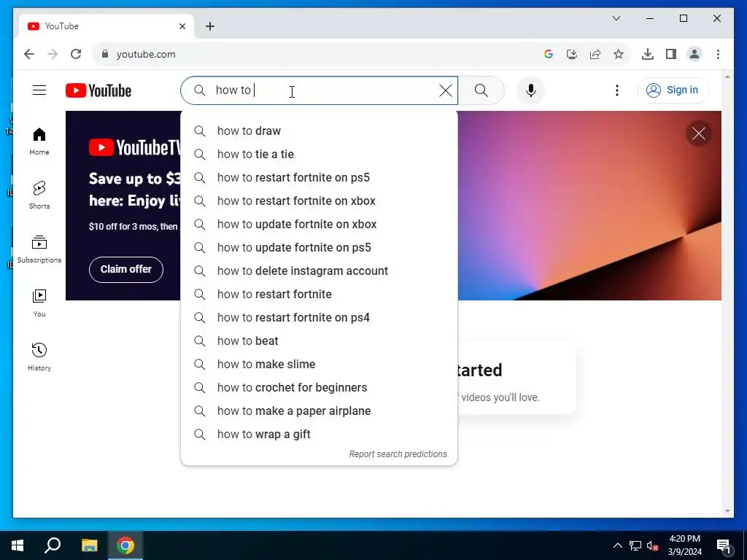Viewport: 747px width, 560px height.
Task: Click the YouTube logo
Action: coord(98,90)
